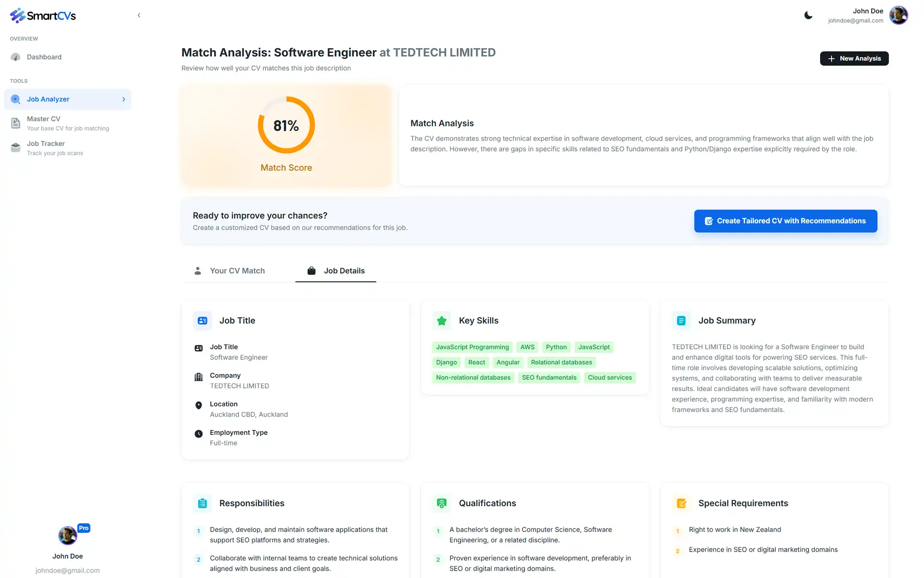Screen dimensions: 924x578
Task: Click the Dashboard gauge icon
Action: point(15,57)
